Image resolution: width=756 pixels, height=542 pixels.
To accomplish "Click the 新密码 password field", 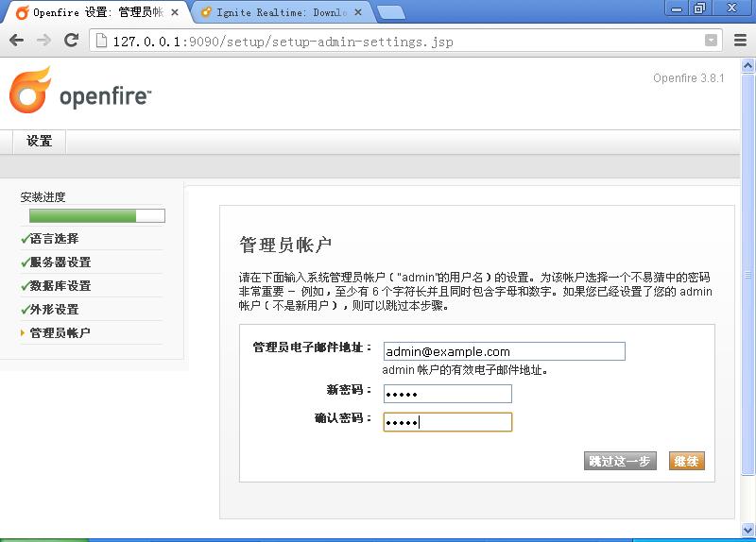I will point(447,394).
